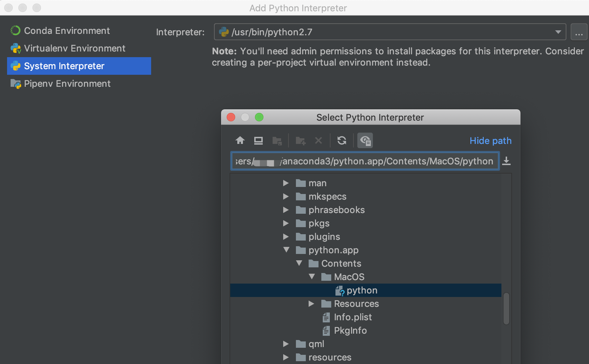Choose System Interpreter in the sidebar

79,66
